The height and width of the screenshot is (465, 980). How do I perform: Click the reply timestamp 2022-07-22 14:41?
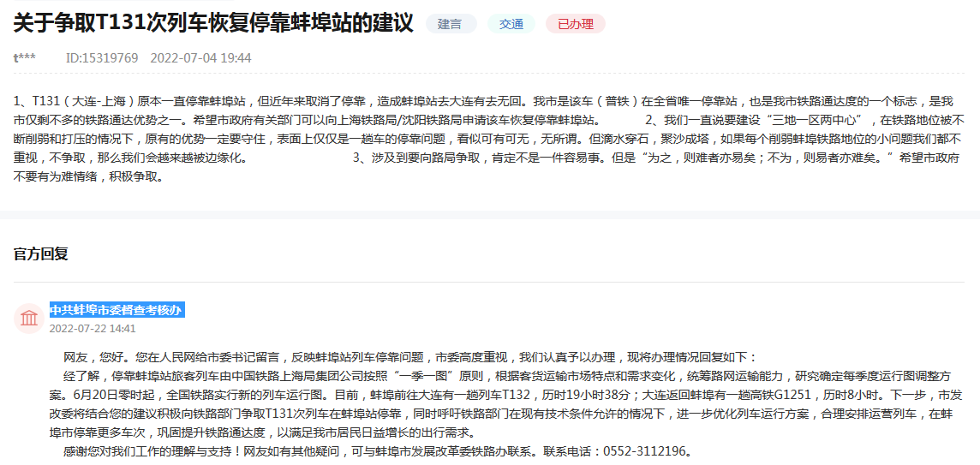coord(93,329)
